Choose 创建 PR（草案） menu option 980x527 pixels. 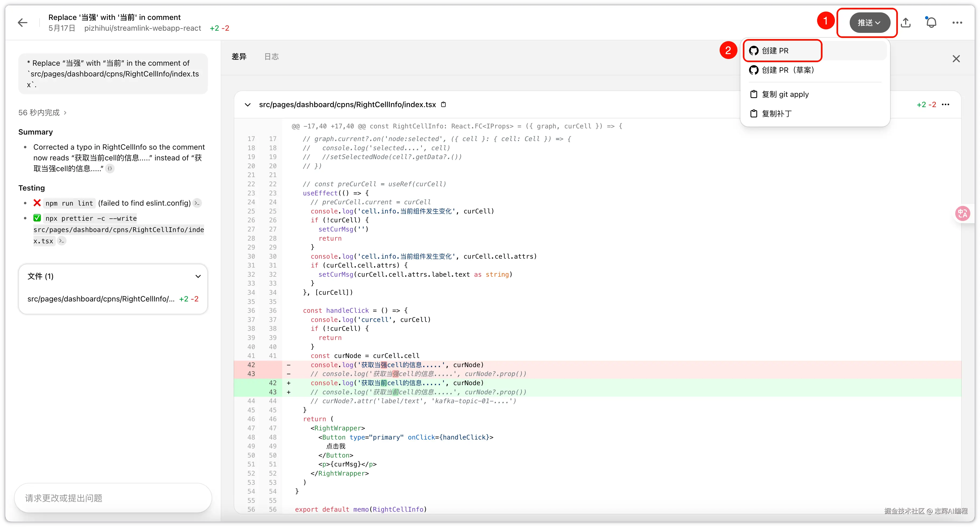[x=787, y=70]
